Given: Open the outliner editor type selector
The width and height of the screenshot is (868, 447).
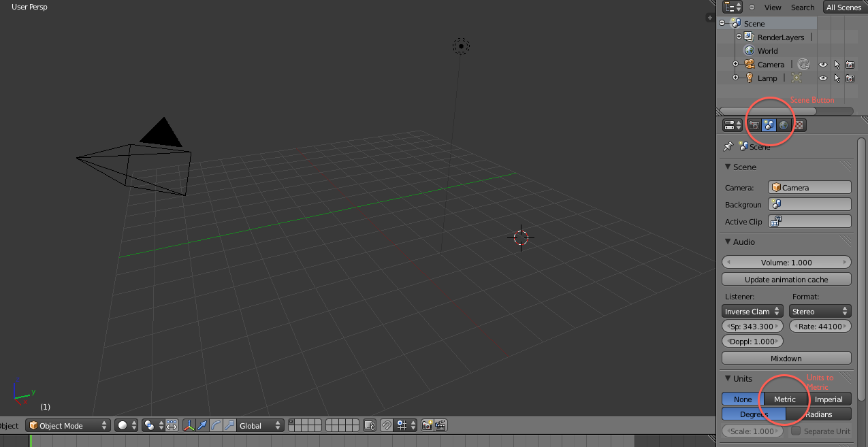Looking at the screenshot, I should pos(733,7).
